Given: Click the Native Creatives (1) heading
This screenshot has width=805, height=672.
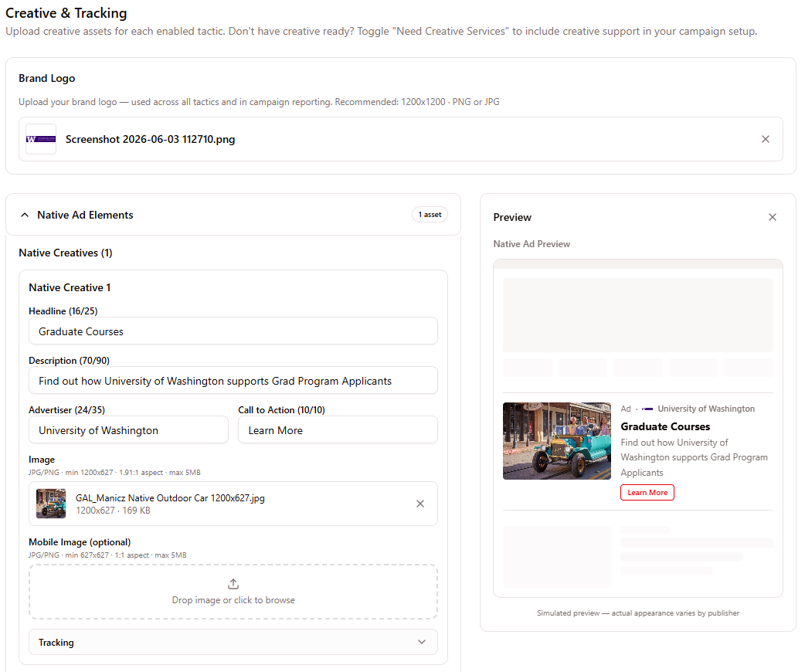Looking at the screenshot, I should 65,253.
